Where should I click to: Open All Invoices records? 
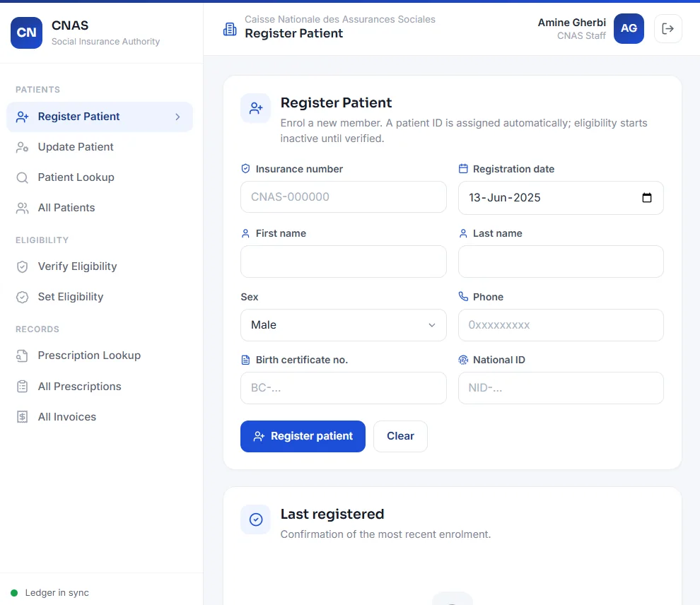(100, 417)
